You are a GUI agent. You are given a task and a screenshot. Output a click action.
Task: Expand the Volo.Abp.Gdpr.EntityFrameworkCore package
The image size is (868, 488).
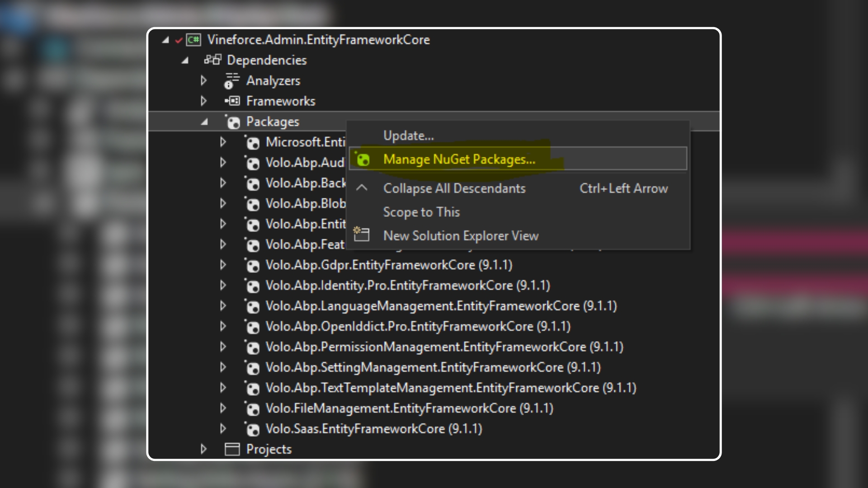click(x=223, y=265)
